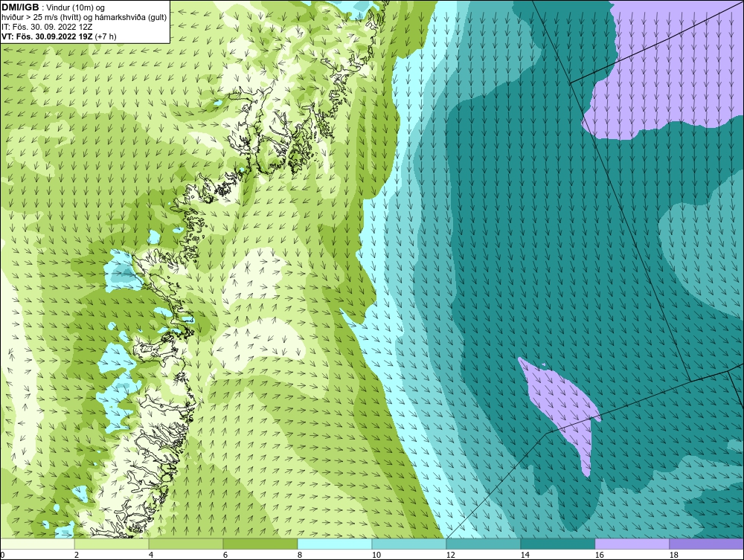Click the 'hviður > 25 m/s (hvítt)' line
The height and width of the screenshot is (560, 744).
[x=84, y=17]
